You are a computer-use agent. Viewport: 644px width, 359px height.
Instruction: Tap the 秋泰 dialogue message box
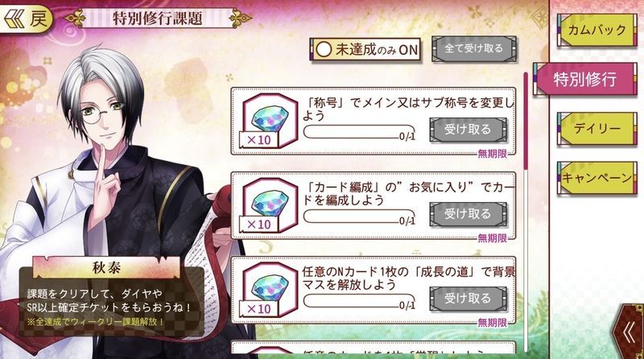(112, 306)
